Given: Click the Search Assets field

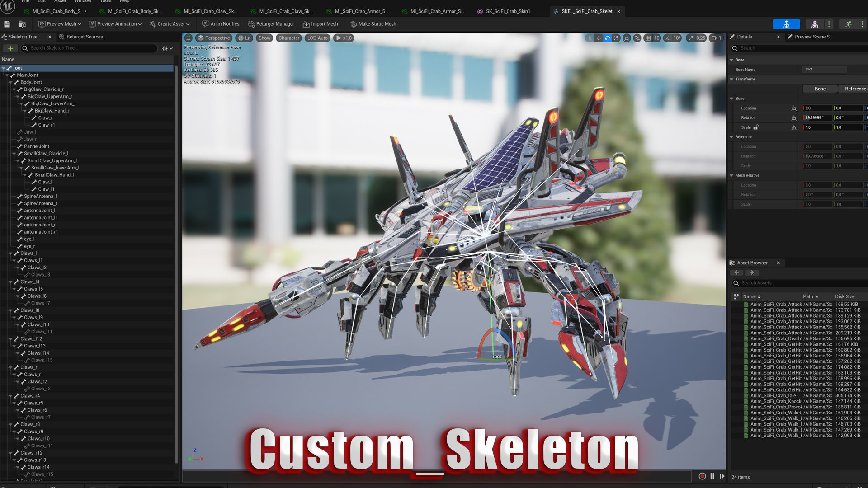Looking at the screenshot, I should [799, 283].
